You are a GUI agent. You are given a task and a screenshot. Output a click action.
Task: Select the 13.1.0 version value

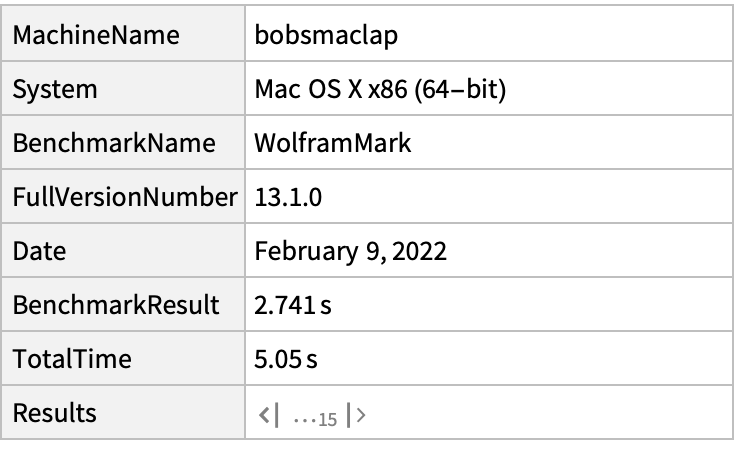(x=288, y=198)
